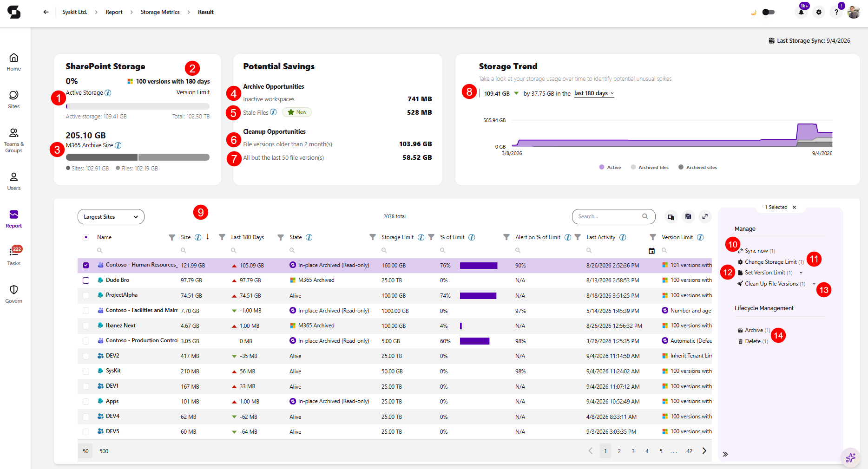Image resolution: width=868 pixels, height=469 pixels.
Task: Show info for Active Storage
Action: click(x=108, y=93)
